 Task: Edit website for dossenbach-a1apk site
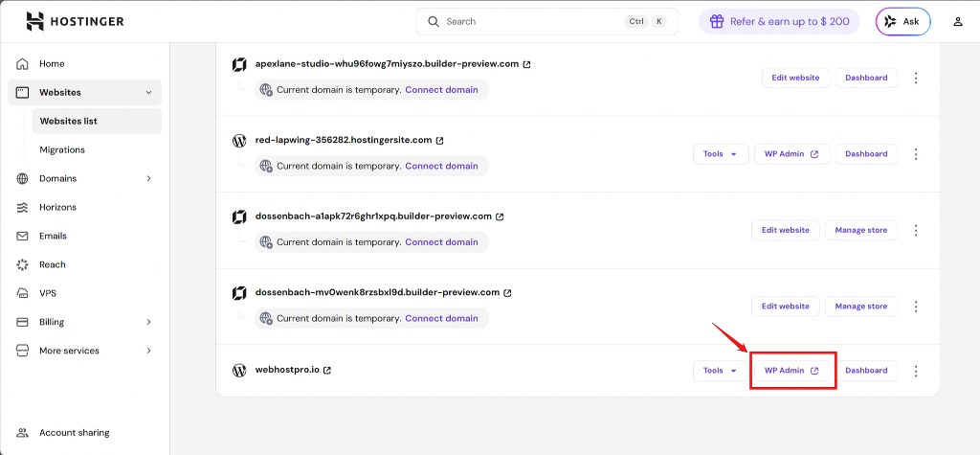(x=785, y=230)
